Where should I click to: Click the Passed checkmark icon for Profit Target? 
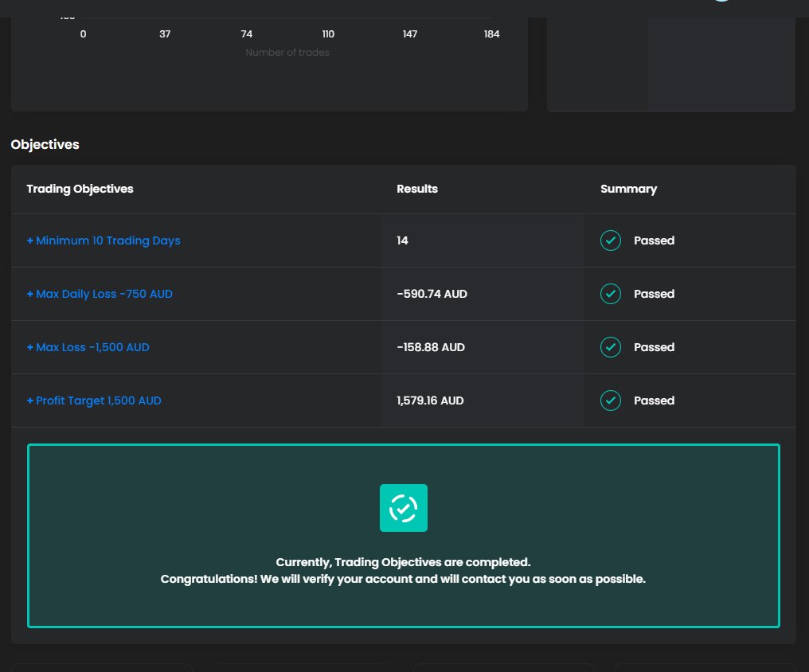pyautogui.click(x=611, y=400)
